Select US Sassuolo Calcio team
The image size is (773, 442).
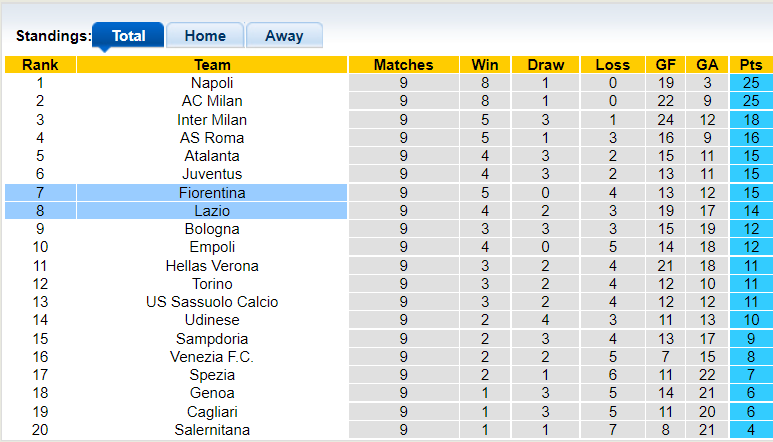[212, 302]
